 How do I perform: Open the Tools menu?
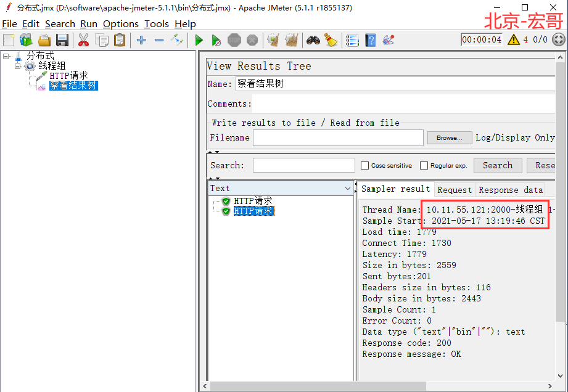coord(157,24)
